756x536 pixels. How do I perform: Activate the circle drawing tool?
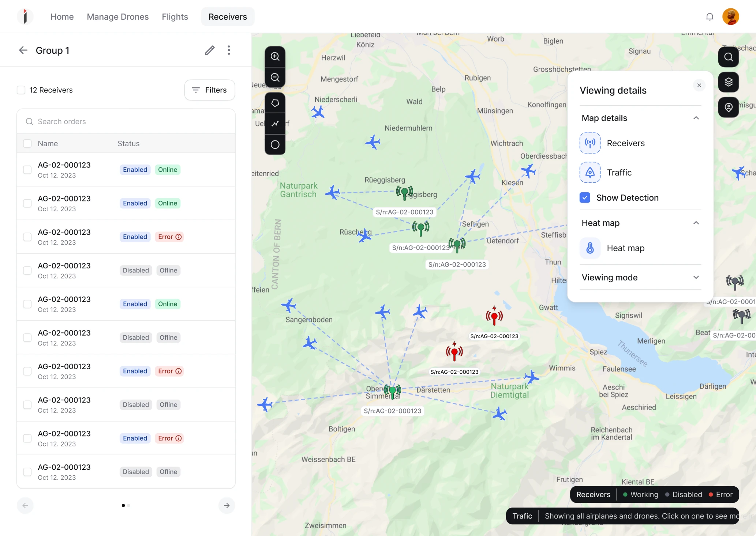pos(275,144)
